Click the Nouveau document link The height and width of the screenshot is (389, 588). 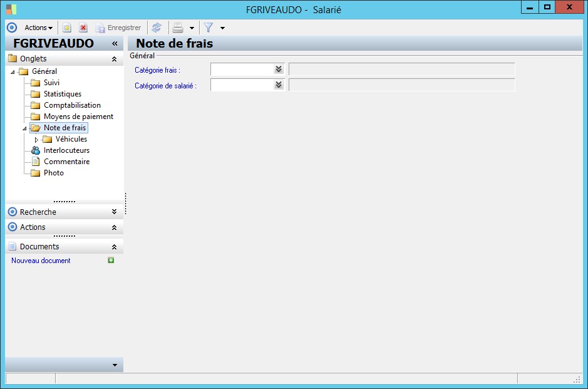(41, 261)
